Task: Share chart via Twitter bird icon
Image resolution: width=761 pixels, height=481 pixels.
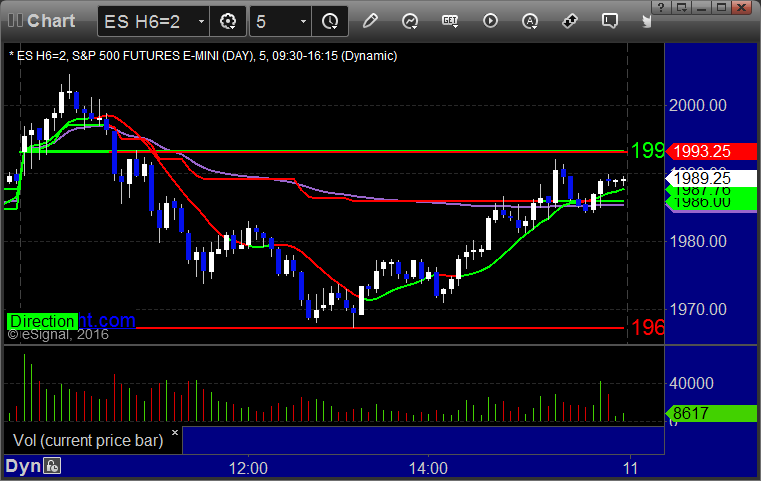Action: click(x=646, y=21)
